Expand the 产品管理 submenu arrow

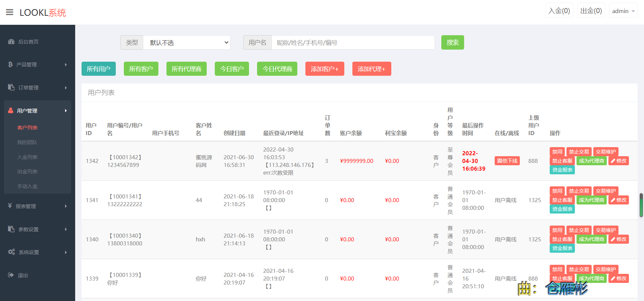point(66,65)
